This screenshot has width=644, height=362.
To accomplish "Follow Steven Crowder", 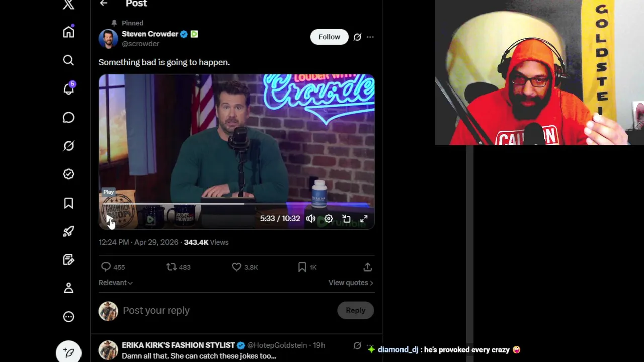I will click(x=329, y=37).
